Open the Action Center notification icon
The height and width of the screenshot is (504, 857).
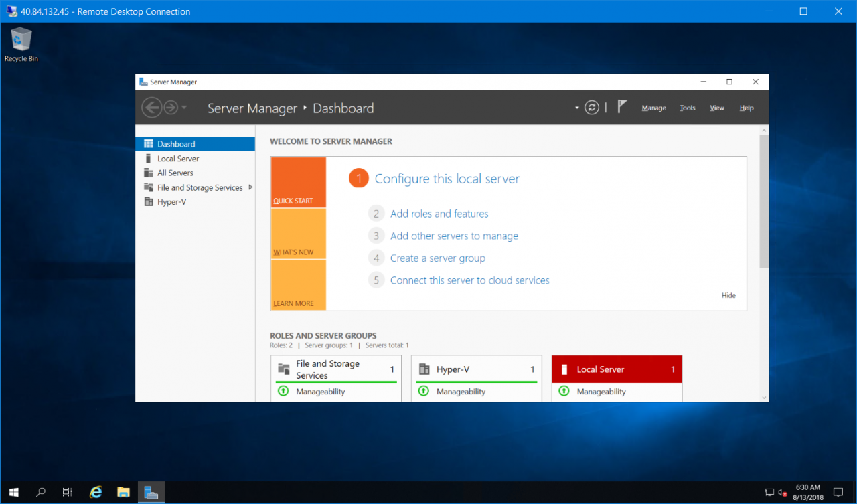(838, 492)
